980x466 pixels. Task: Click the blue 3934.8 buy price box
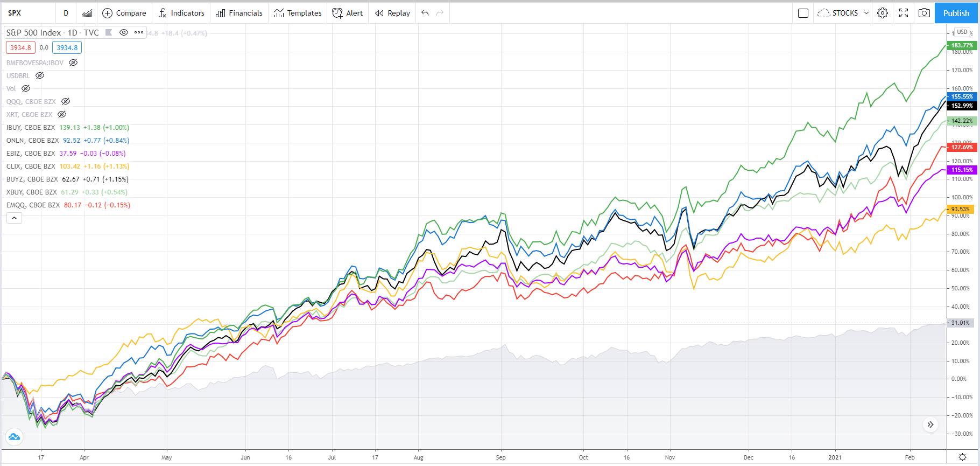[x=67, y=47]
